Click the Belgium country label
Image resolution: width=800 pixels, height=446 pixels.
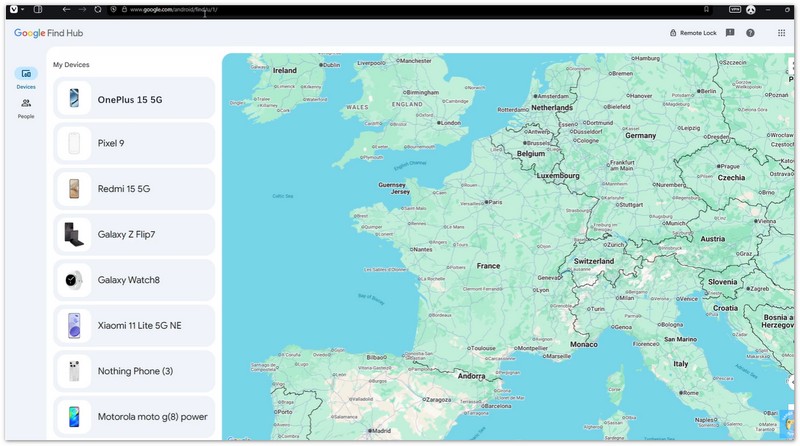tap(531, 154)
